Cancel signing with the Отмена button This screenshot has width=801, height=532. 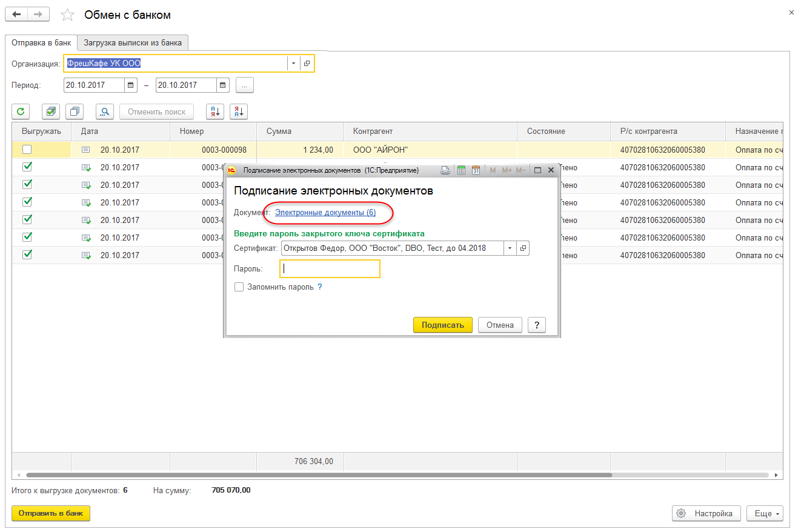click(x=500, y=325)
